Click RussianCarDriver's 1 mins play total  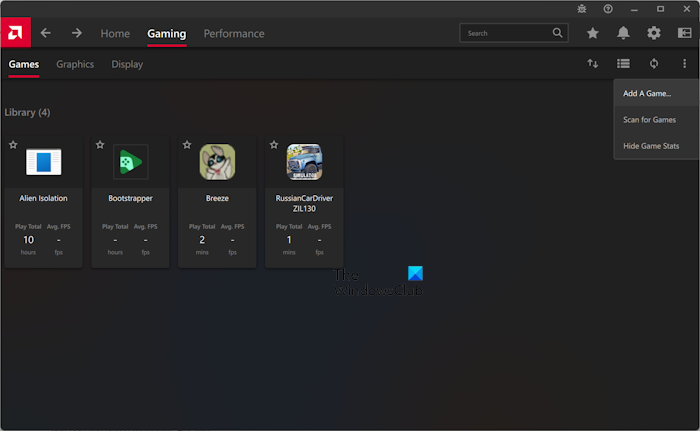tap(289, 240)
